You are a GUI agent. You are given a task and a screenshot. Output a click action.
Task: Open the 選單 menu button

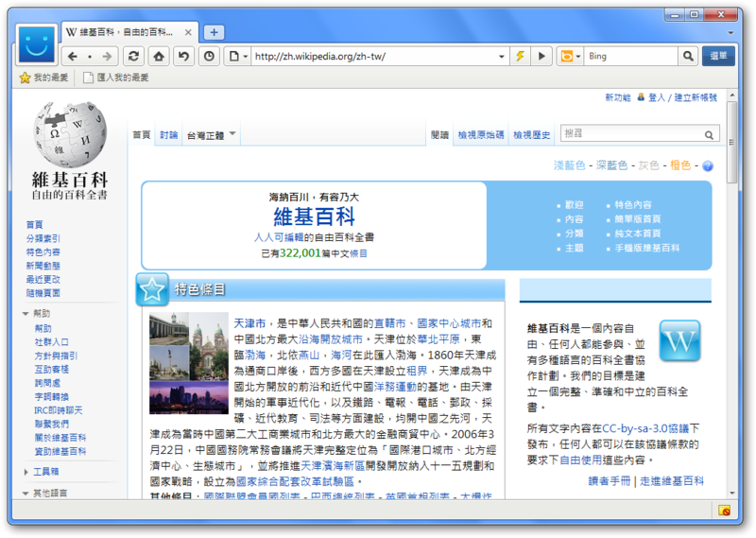(718, 56)
